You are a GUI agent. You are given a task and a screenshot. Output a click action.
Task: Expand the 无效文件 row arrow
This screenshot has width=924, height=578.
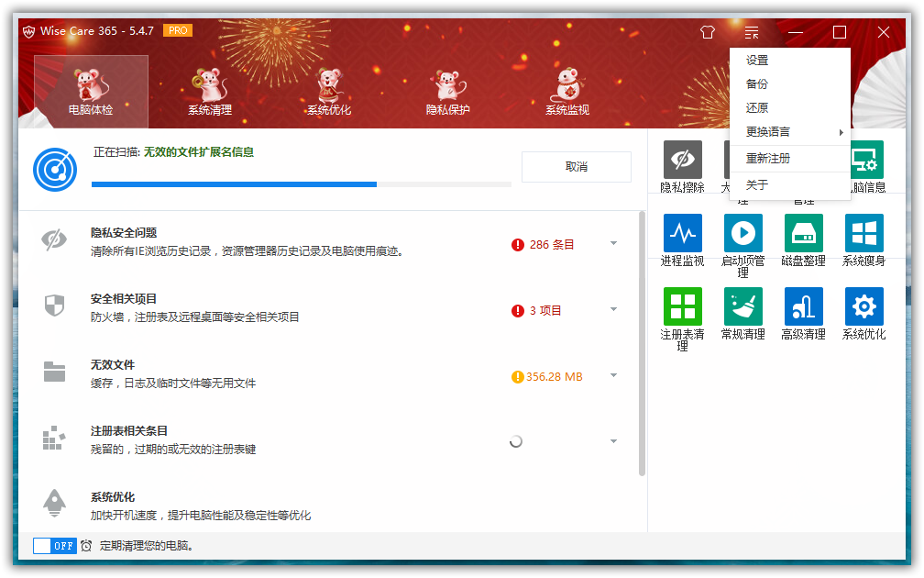pos(613,376)
